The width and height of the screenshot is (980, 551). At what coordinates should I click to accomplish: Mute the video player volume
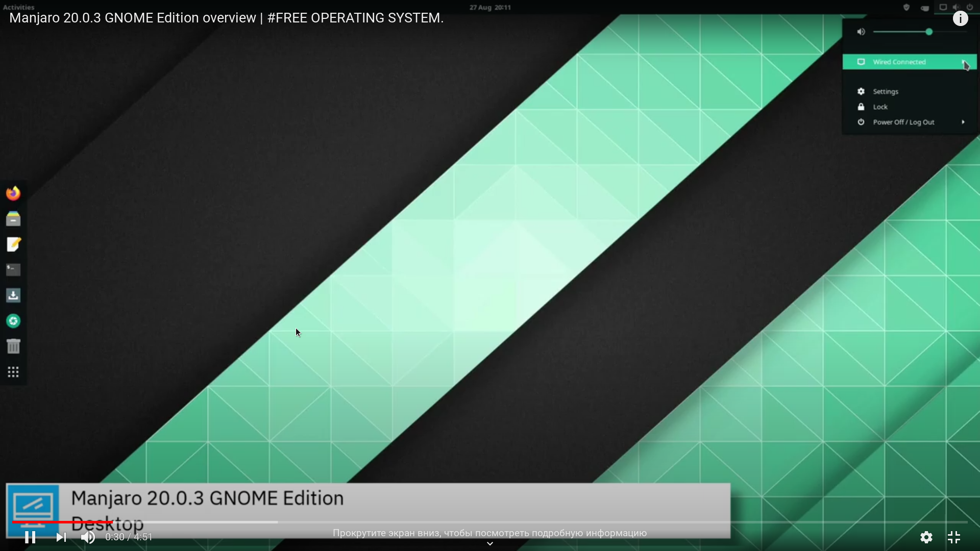[x=88, y=537]
